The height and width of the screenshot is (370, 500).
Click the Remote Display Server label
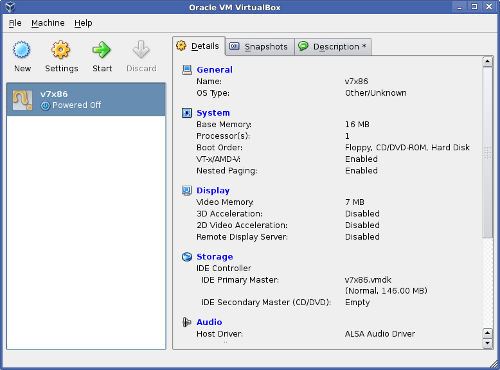(x=242, y=237)
